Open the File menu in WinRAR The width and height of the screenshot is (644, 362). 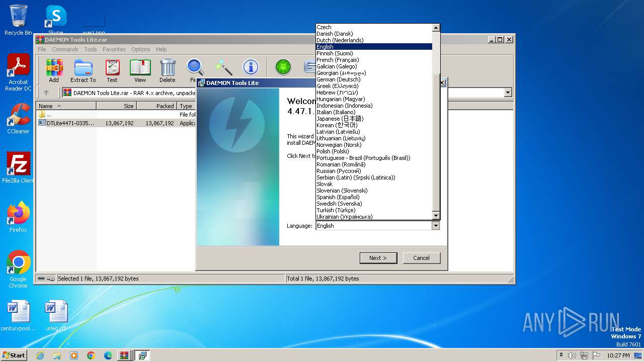click(42, 49)
